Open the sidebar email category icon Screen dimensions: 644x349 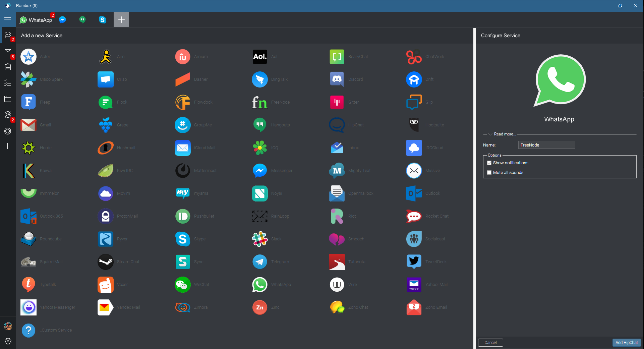(x=8, y=51)
